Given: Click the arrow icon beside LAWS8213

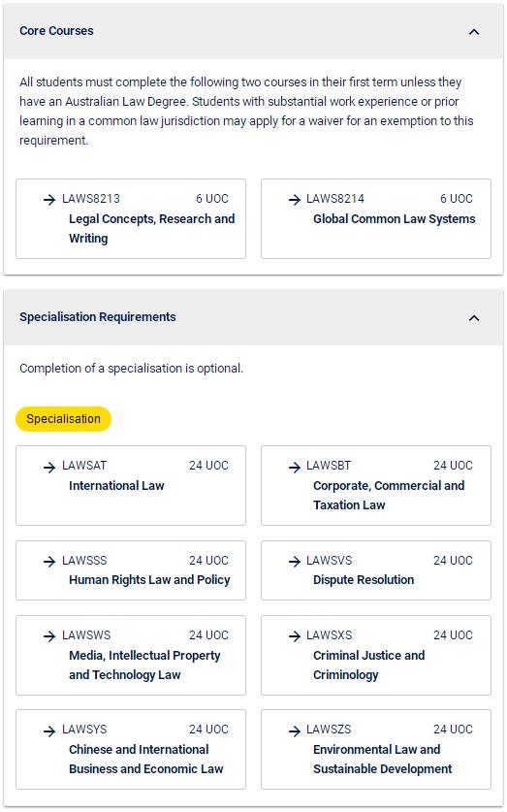Looking at the screenshot, I should point(49,200).
